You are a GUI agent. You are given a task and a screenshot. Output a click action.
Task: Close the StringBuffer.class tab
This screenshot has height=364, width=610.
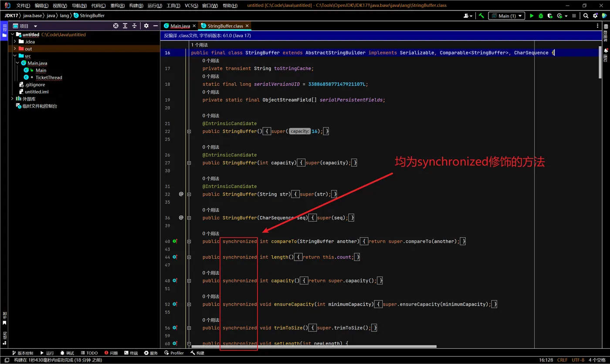(247, 26)
